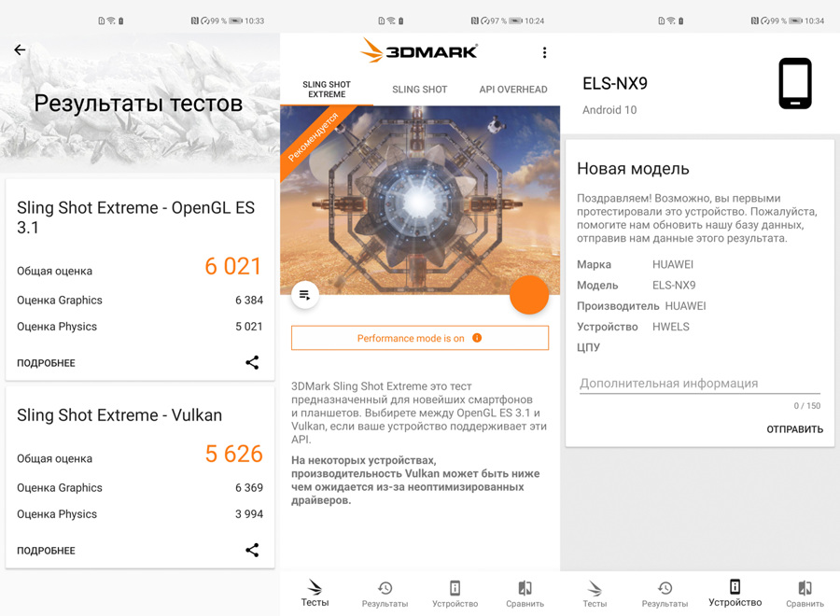The height and width of the screenshot is (616, 840).
Task: Open Результаты in the middle screen's nav
Action: (385, 595)
